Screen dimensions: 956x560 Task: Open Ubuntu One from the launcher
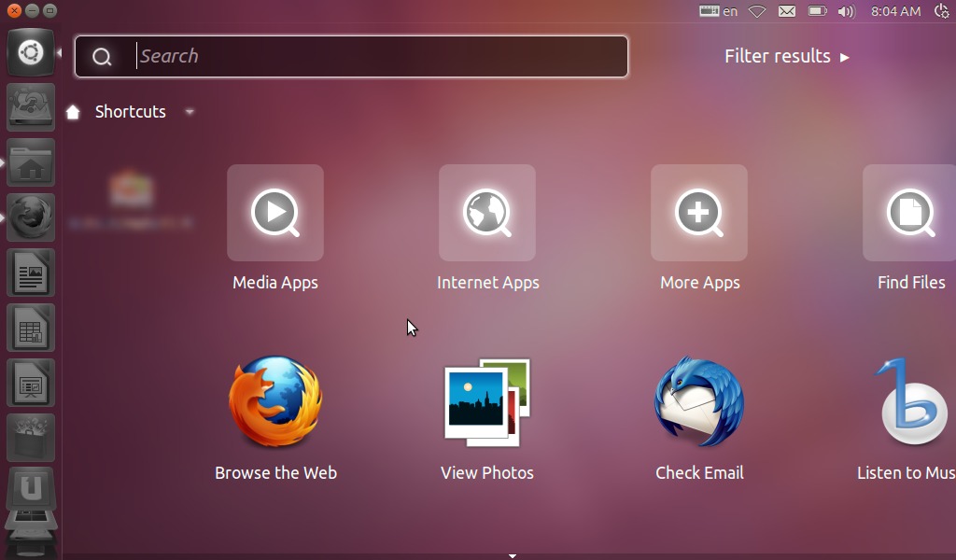coord(31,489)
